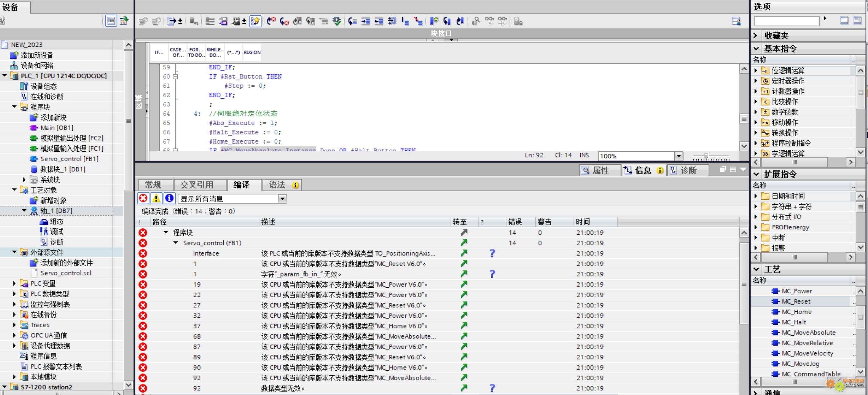Toggle the second pane view button in Options
Screen dimensions: 868x395
pos(857,21)
